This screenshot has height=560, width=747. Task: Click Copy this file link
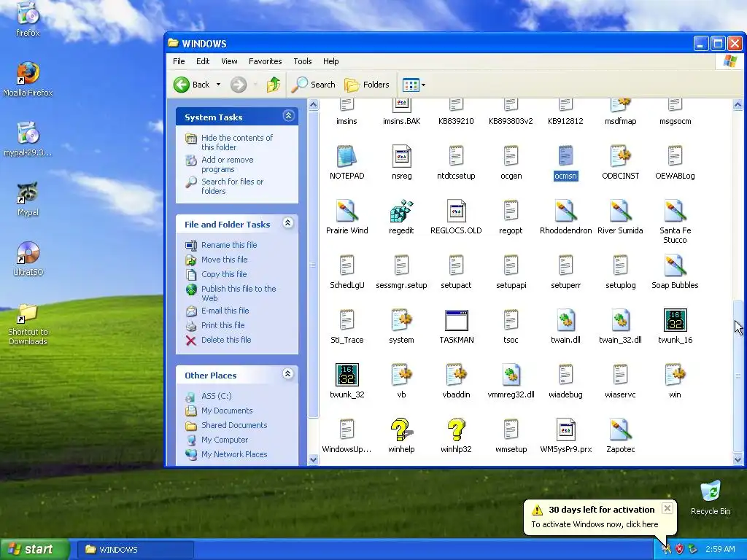[x=224, y=274]
